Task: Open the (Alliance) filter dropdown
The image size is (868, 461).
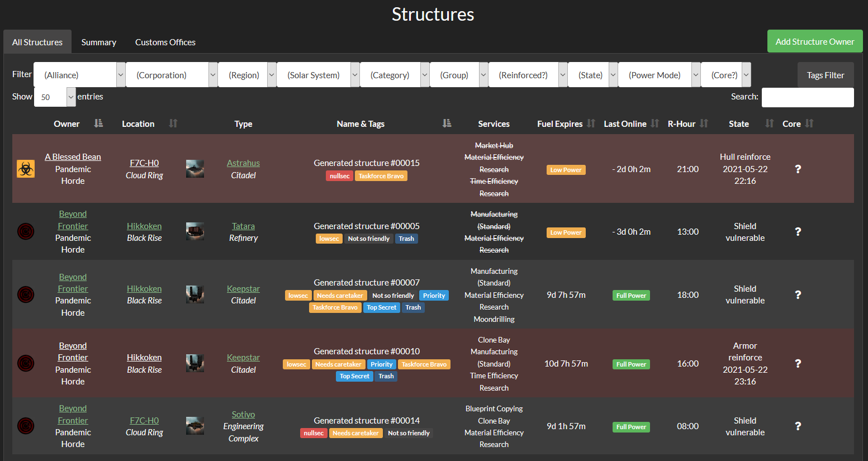Action: (x=79, y=74)
